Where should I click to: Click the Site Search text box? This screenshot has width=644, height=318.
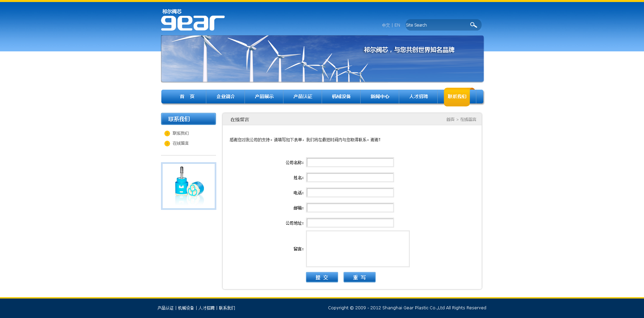pos(436,25)
